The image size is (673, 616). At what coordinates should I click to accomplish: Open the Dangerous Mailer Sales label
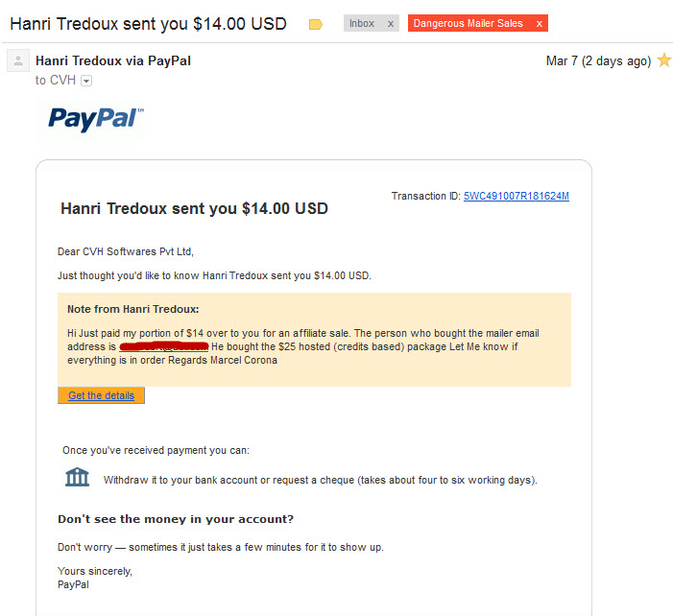468,24
